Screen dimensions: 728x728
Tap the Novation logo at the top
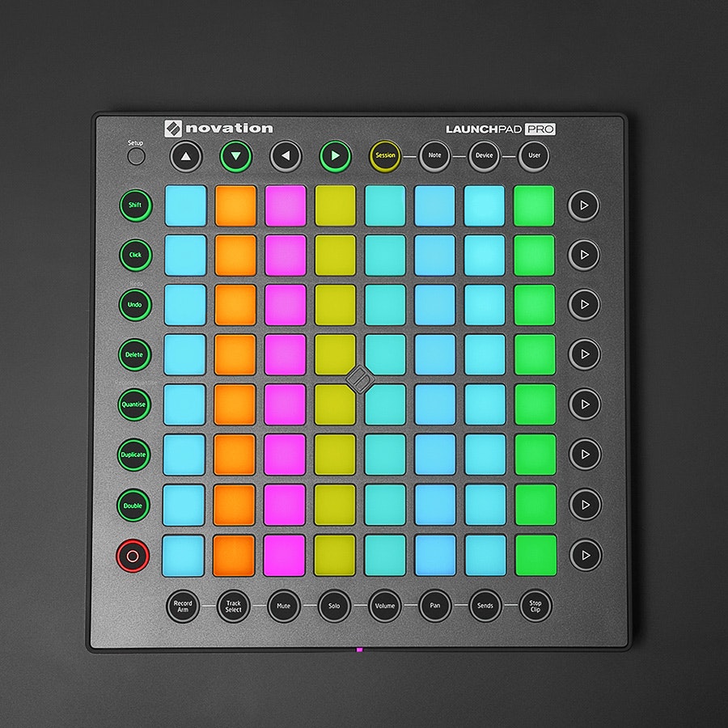218,128
